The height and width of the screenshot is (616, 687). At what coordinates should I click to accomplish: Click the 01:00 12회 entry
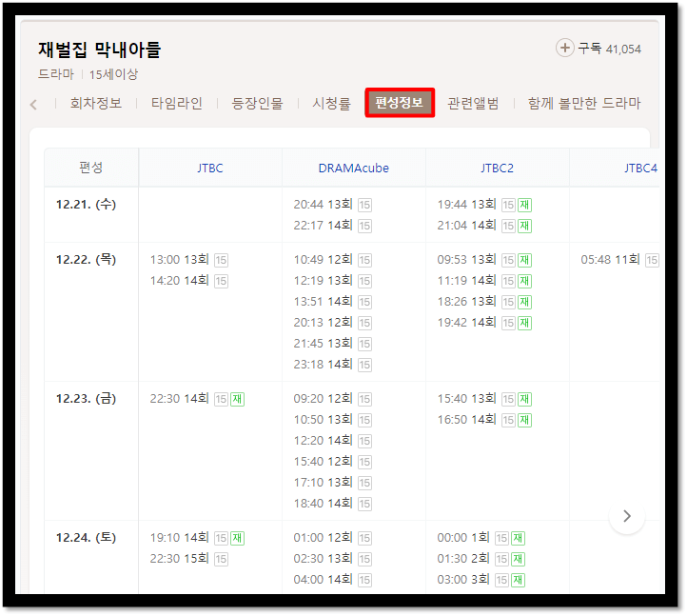pos(332,538)
